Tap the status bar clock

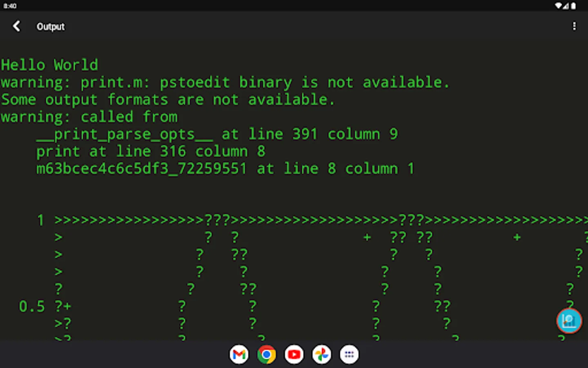10,6
